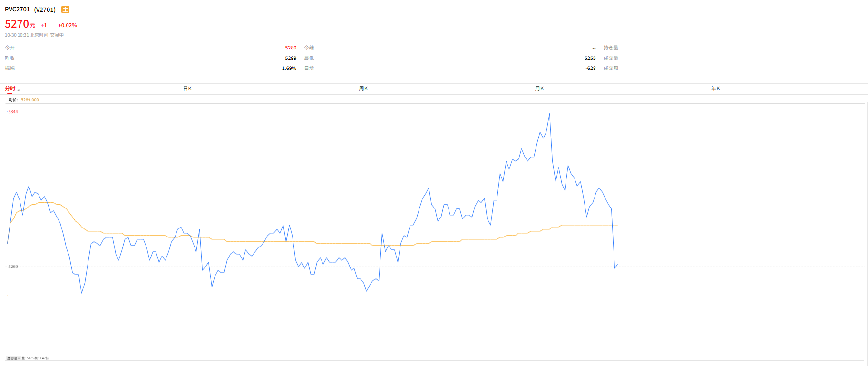Click the 均价 5289.000 average price readout
The height and width of the screenshot is (366, 868).
pyautogui.click(x=23, y=100)
